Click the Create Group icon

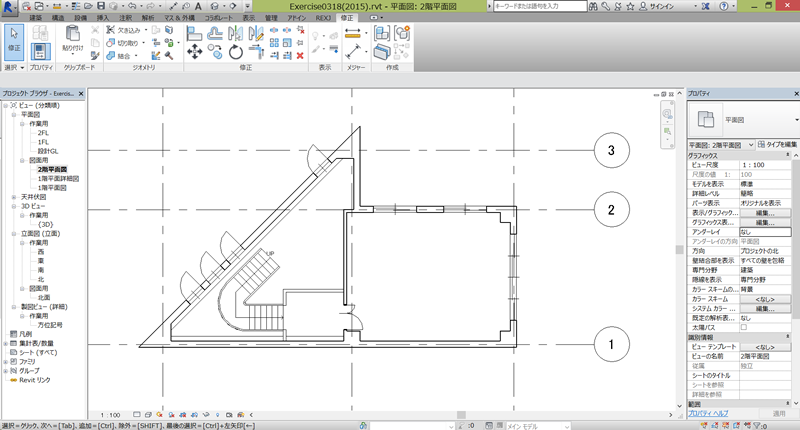tap(403, 34)
